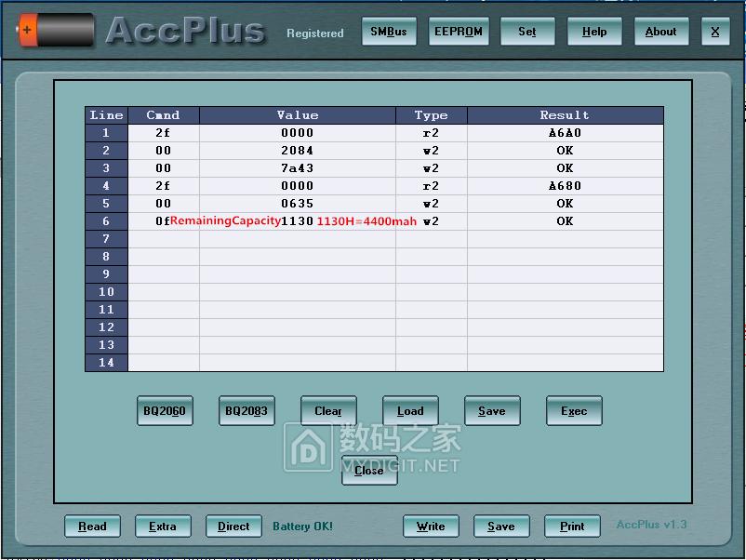746x560 pixels.
Task: Clear the command table
Action: [328, 410]
